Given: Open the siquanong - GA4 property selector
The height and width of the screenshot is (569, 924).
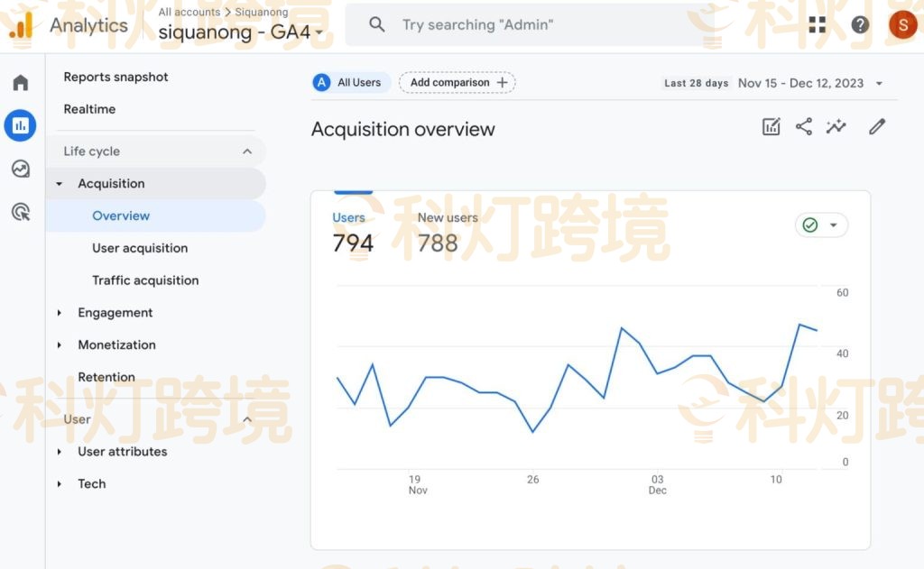Looking at the screenshot, I should [240, 32].
